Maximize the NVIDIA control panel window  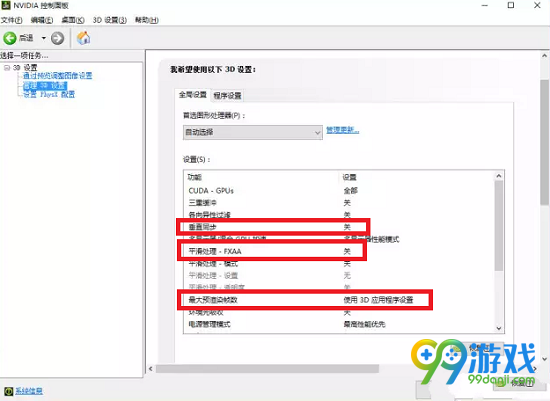[x=511, y=5]
